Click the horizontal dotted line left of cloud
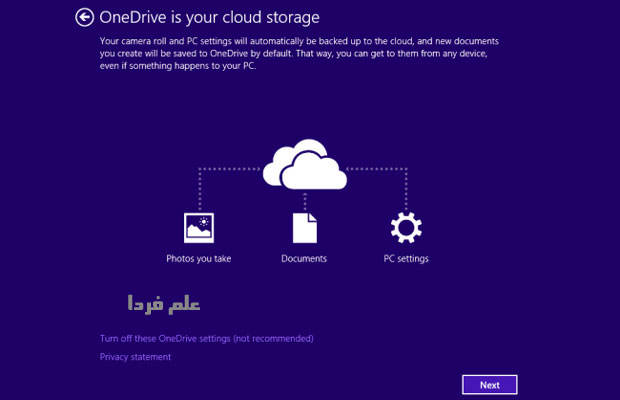Screen dimensions: 620x400 tap(230, 169)
